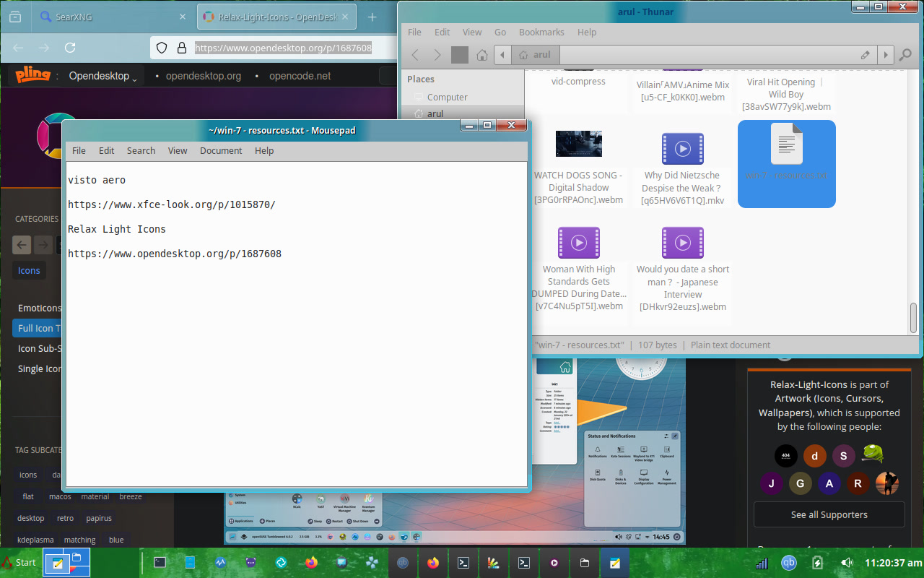Click the 404 supporter avatar

click(786, 455)
